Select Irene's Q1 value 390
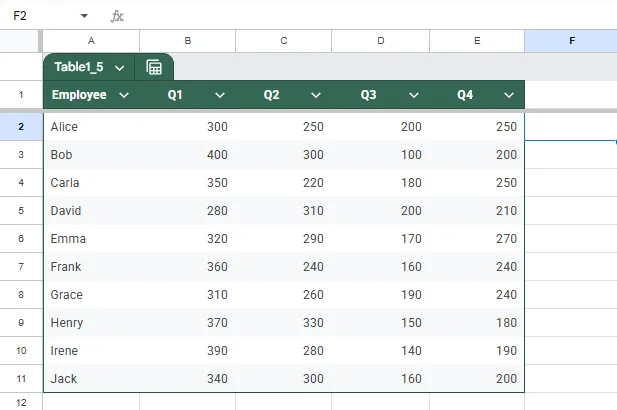The height and width of the screenshot is (410, 617). click(188, 350)
